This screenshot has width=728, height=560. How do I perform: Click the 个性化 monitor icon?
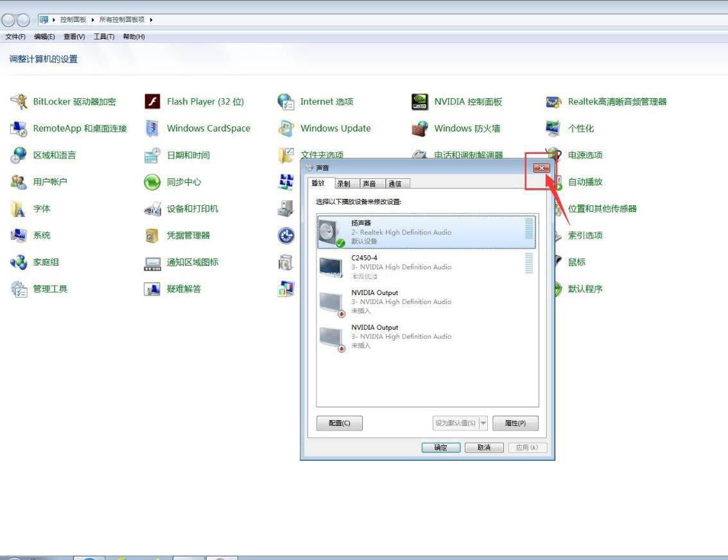tap(553, 128)
